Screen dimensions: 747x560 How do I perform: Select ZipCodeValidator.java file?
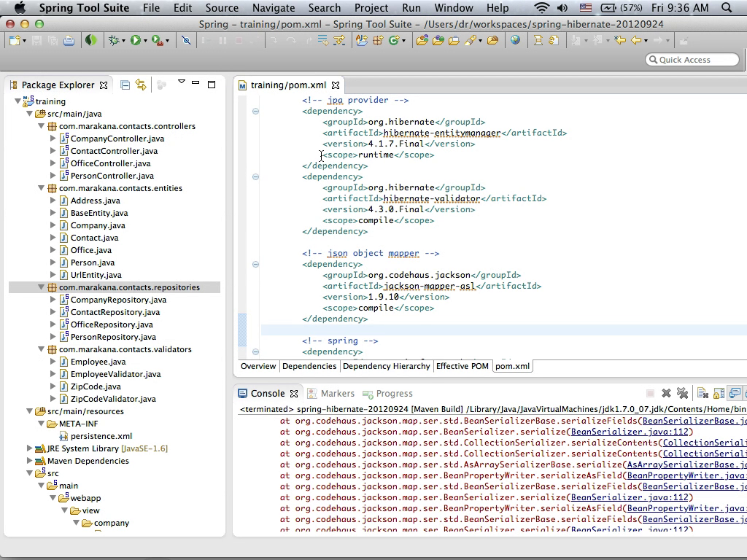click(113, 399)
